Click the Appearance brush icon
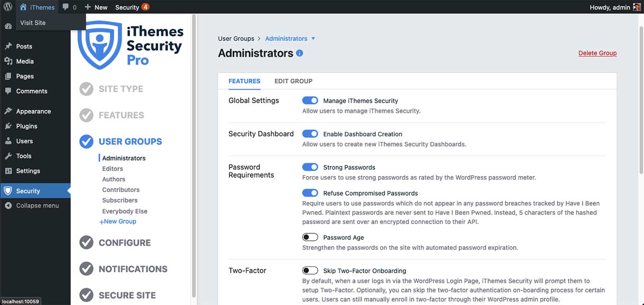The height and width of the screenshot is (305, 644). (8, 111)
